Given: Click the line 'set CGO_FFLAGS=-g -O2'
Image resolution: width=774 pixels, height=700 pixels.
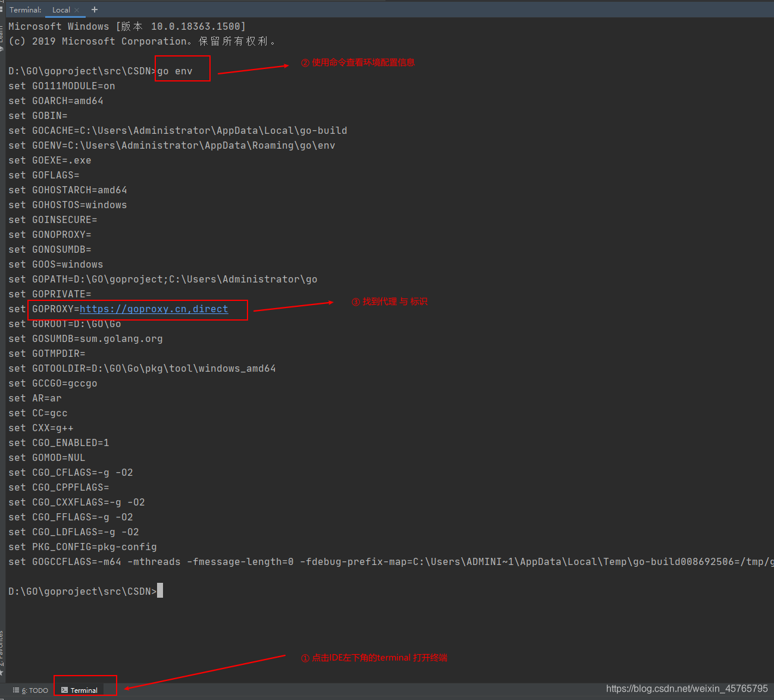Looking at the screenshot, I should [x=71, y=517].
